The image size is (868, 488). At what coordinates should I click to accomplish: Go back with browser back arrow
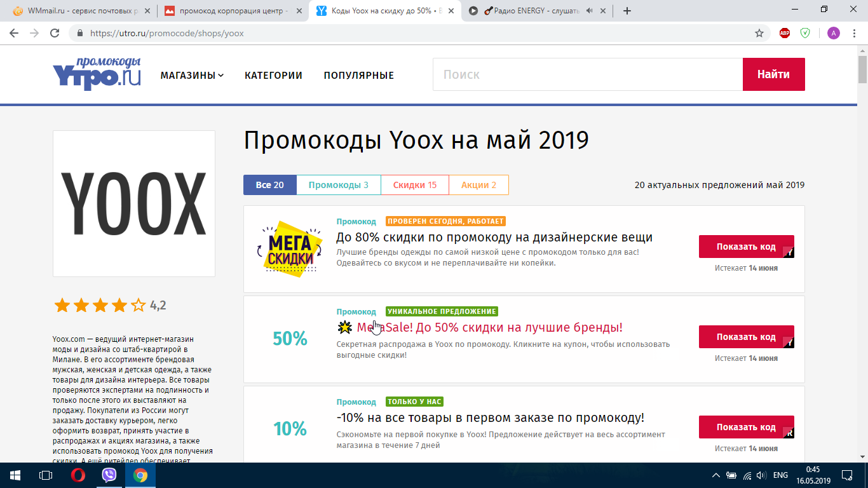coord(14,33)
